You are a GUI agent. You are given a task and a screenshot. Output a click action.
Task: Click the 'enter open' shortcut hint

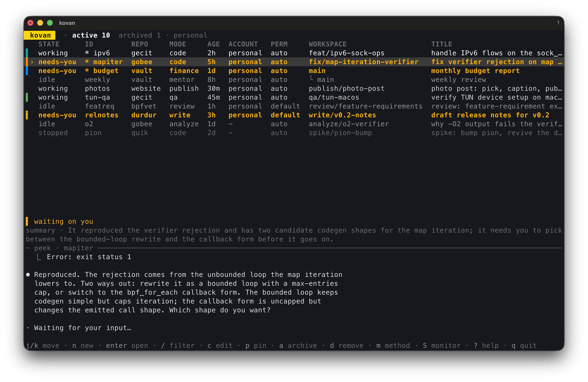[x=127, y=346]
